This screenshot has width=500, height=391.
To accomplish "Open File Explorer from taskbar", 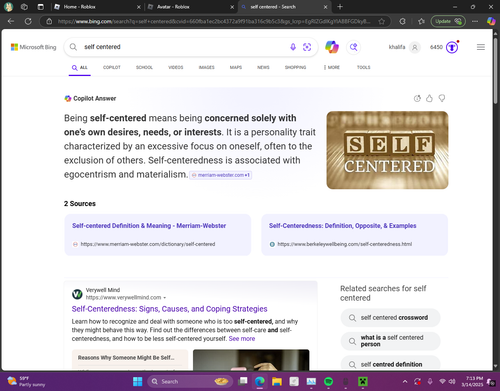I will pyautogui.click(x=277, y=381).
